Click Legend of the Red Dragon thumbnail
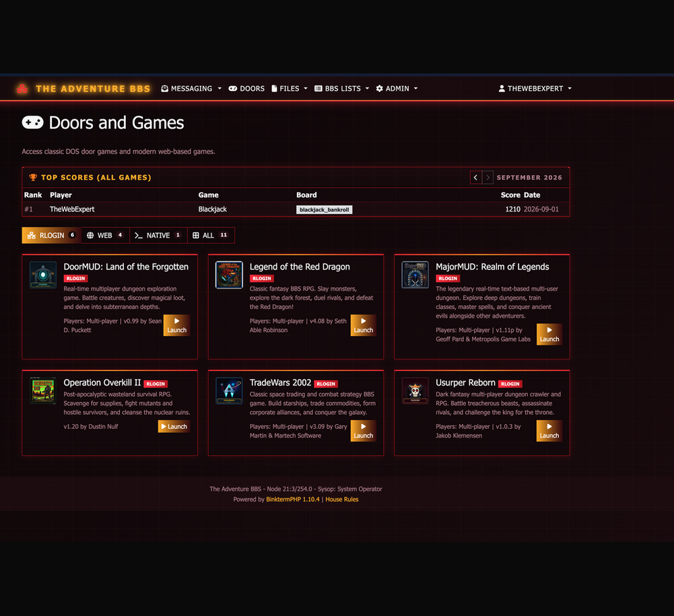Image resolution: width=674 pixels, height=616 pixels. pos(229,275)
